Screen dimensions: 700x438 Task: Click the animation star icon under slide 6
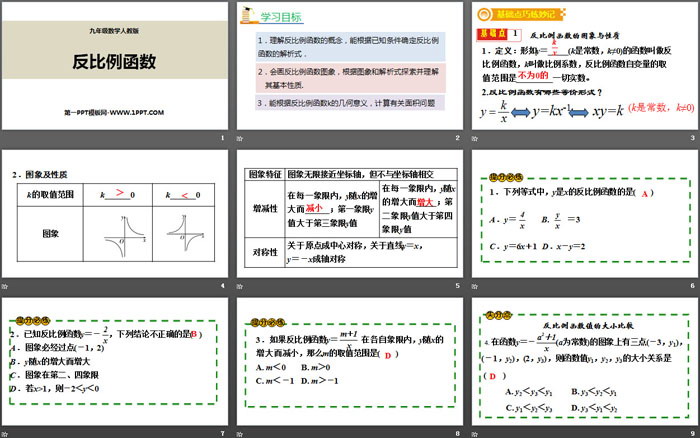tap(475, 286)
